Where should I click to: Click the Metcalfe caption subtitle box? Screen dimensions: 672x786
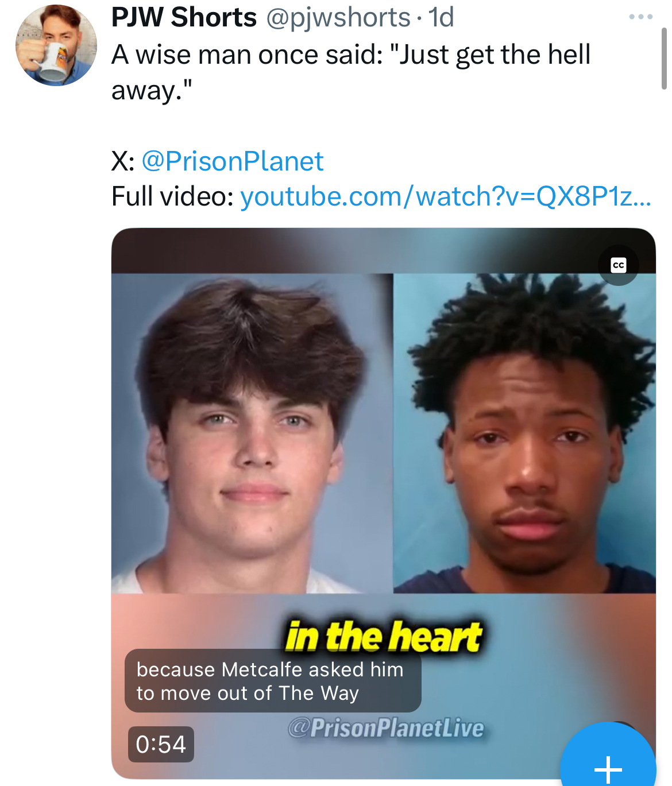(x=273, y=681)
